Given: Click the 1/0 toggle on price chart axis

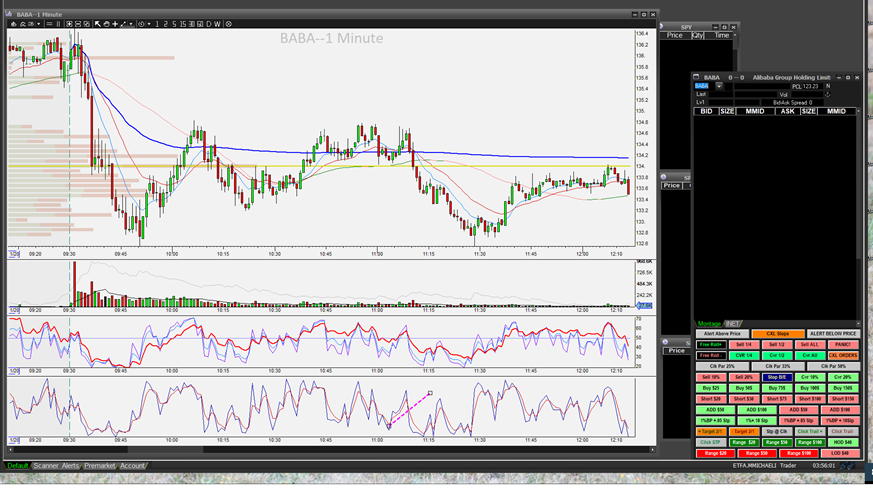Looking at the screenshot, I should (x=14, y=254).
